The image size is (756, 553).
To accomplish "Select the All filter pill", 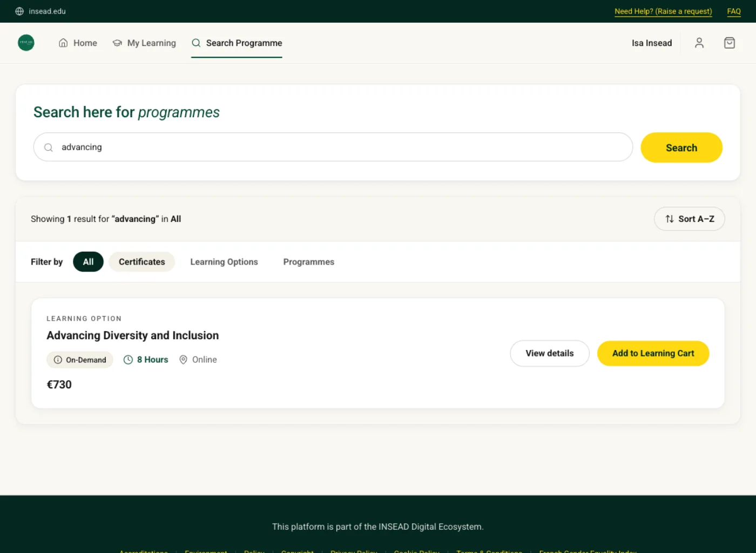I will [88, 262].
